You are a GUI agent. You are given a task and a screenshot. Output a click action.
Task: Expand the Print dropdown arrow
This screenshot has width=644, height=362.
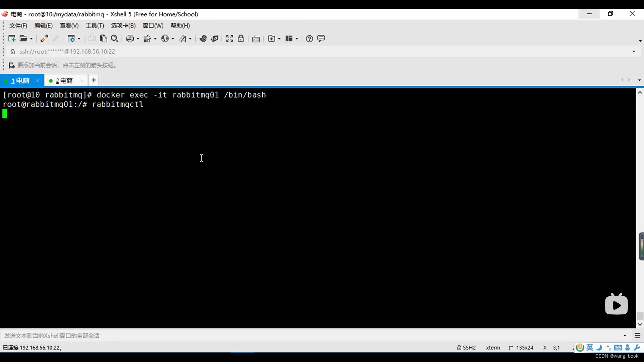(x=138, y=39)
